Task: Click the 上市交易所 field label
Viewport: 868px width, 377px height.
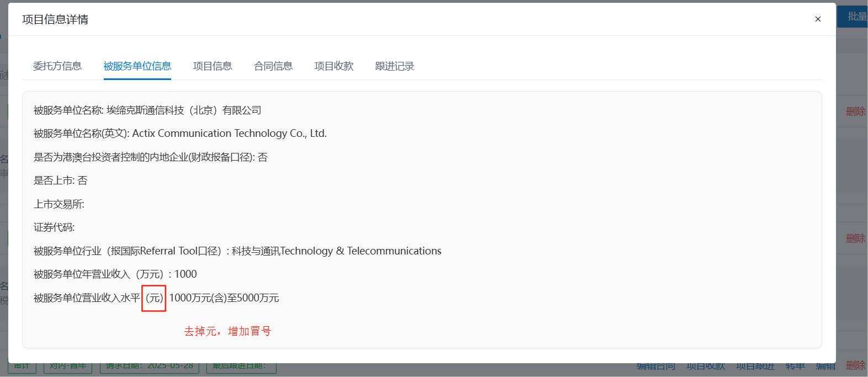Action: pyautogui.click(x=59, y=204)
